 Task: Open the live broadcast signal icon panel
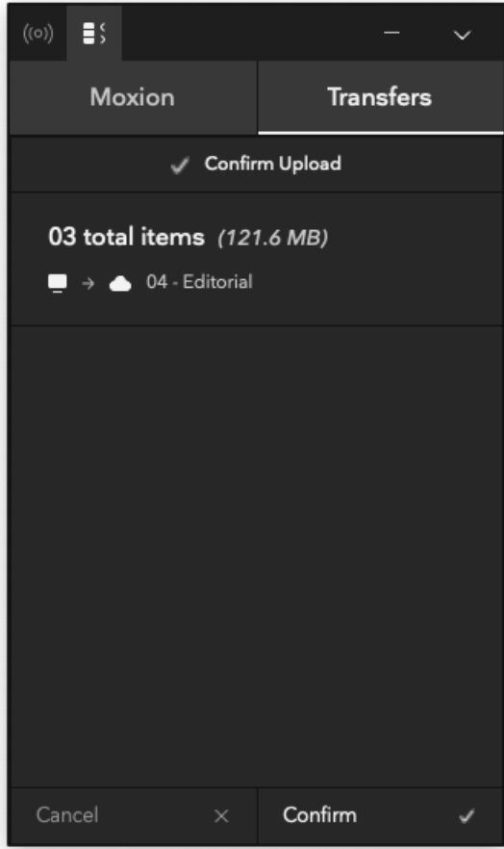tap(38, 34)
